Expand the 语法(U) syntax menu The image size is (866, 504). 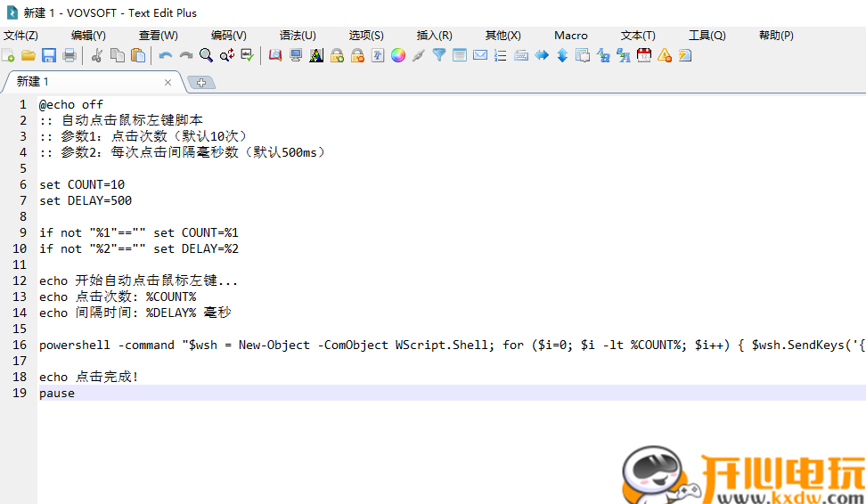298,36
